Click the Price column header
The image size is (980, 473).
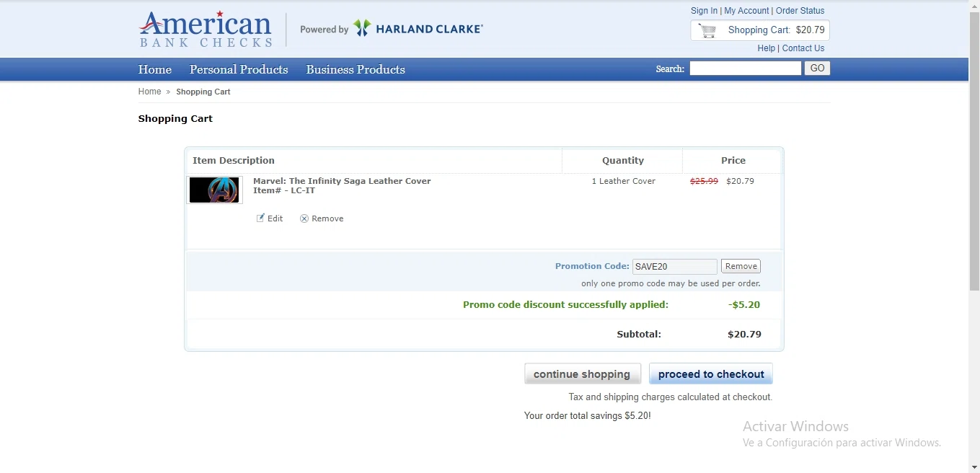click(733, 160)
